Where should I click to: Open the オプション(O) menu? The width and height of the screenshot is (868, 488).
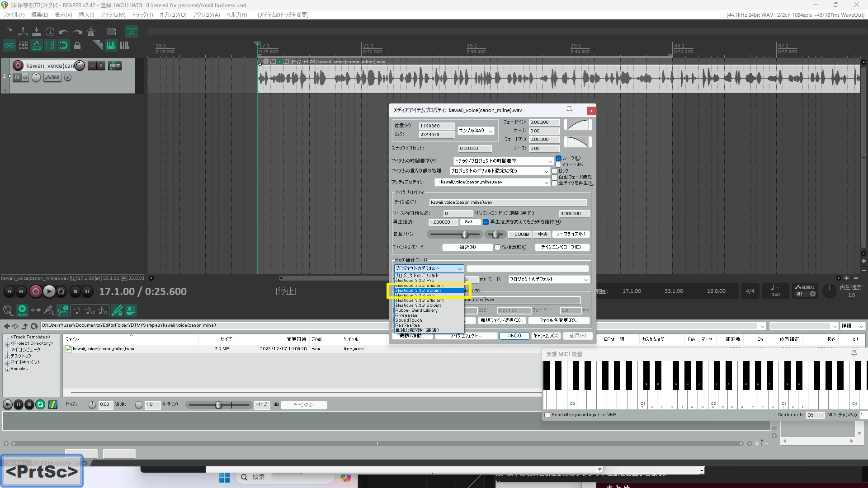pyautogui.click(x=173, y=15)
